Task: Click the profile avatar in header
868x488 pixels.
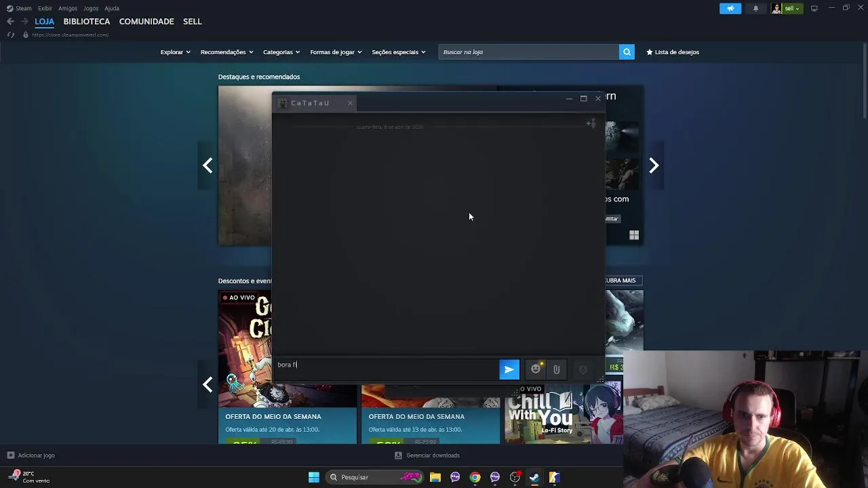Action: [x=776, y=8]
